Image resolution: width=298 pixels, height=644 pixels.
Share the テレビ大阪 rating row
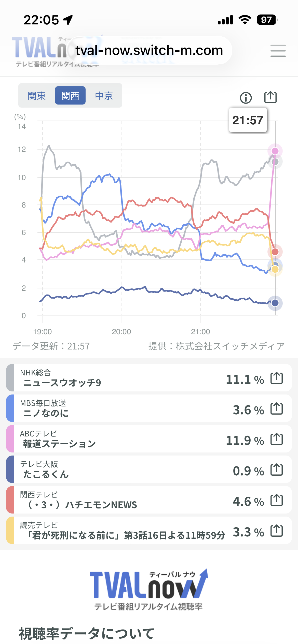[277, 470]
